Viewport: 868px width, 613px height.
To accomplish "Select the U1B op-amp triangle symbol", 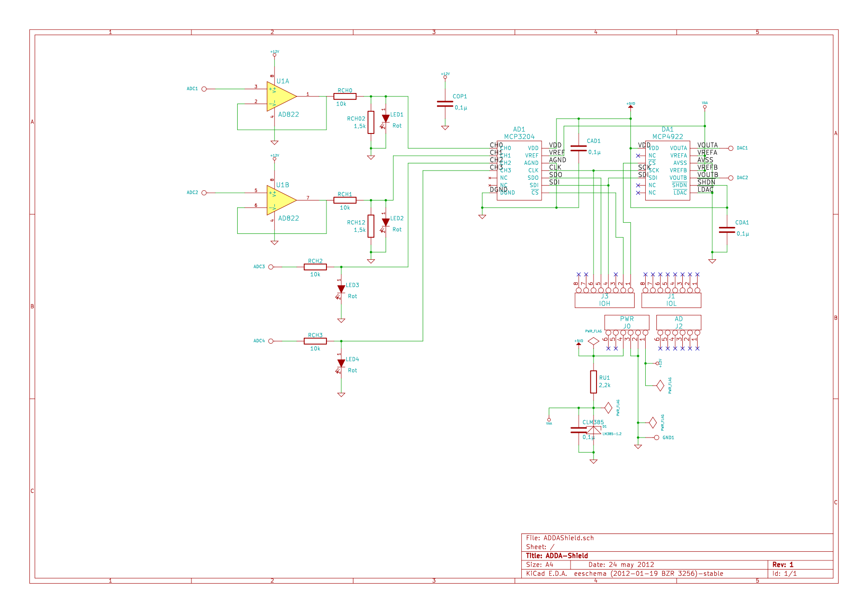I will pos(280,200).
